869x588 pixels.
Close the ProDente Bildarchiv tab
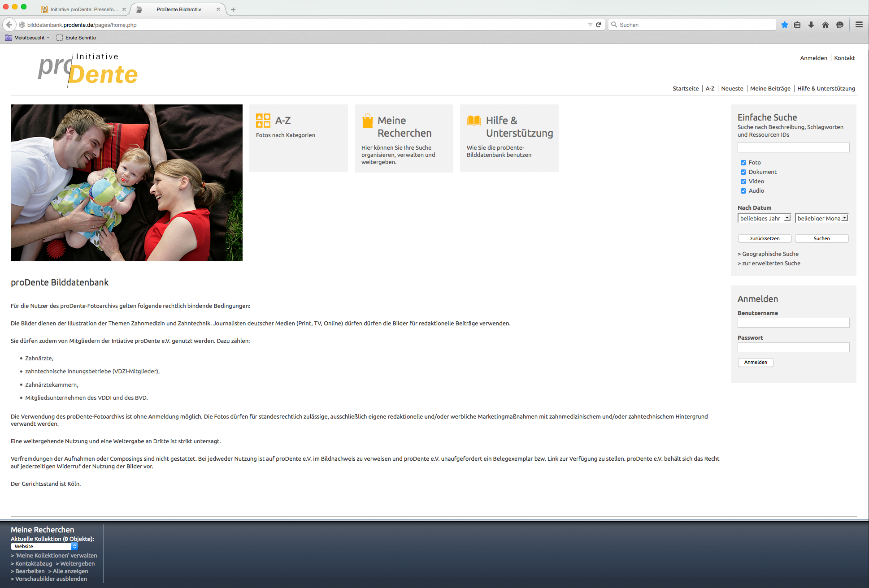218,9
